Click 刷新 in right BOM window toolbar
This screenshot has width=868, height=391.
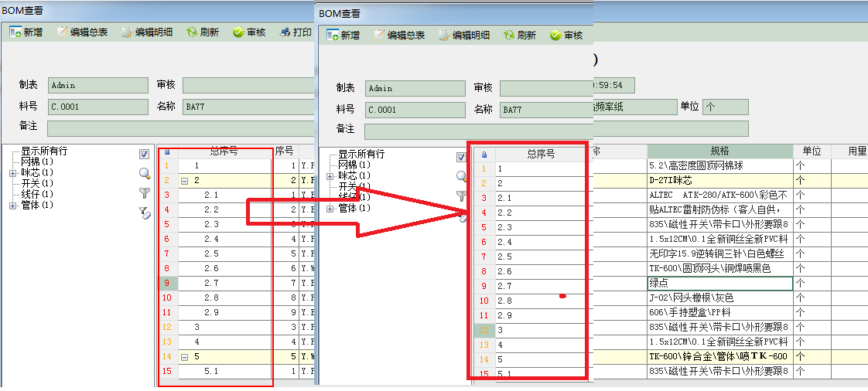[520, 36]
